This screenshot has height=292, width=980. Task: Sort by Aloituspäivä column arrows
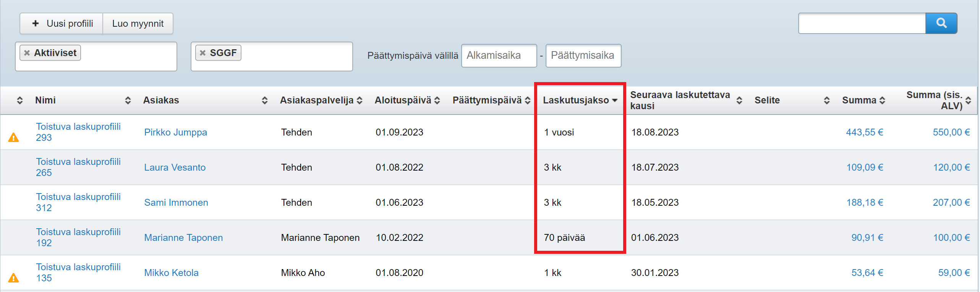[437, 100]
